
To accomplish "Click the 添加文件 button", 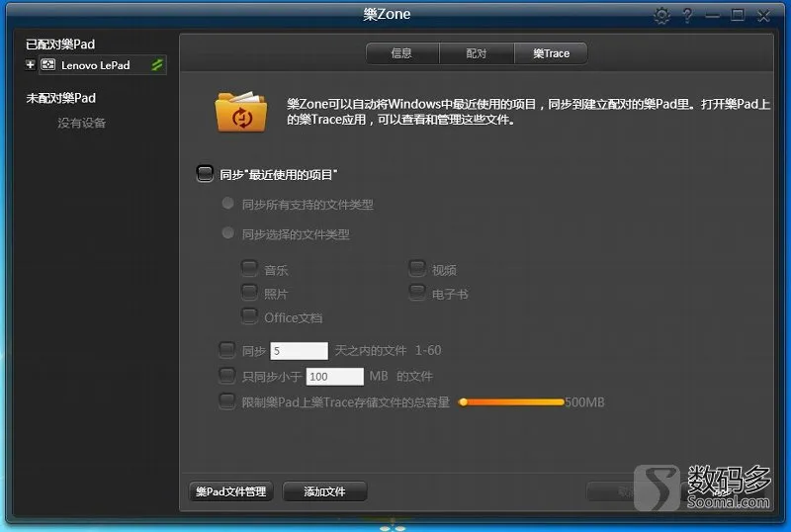I will [324, 491].
